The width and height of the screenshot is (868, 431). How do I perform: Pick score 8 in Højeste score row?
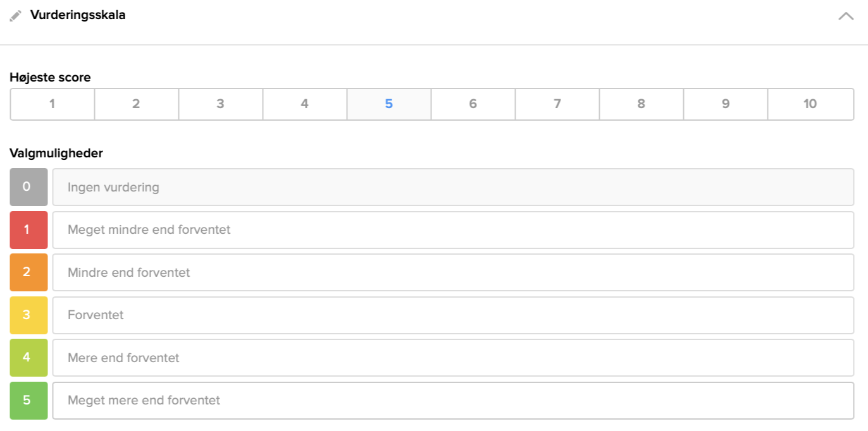[641, 104]
